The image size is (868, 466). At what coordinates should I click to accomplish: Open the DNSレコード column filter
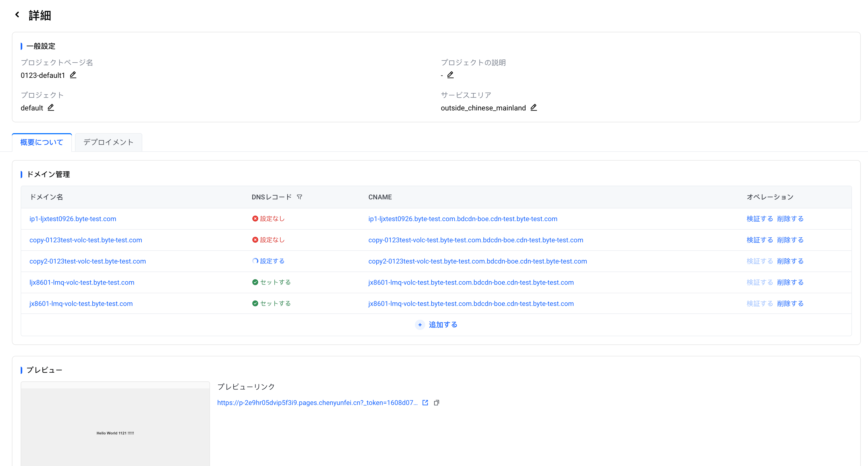299,197
